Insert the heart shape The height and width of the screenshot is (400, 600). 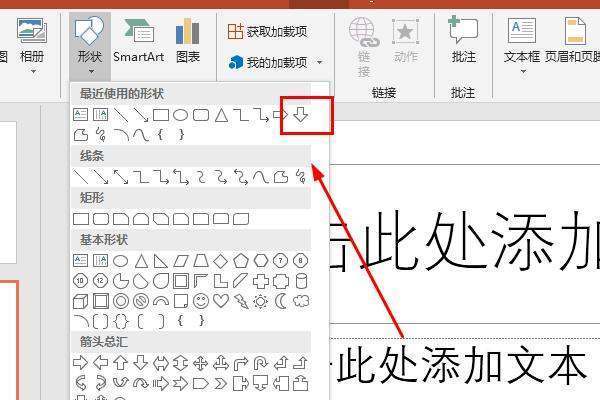tap(221, 301)
